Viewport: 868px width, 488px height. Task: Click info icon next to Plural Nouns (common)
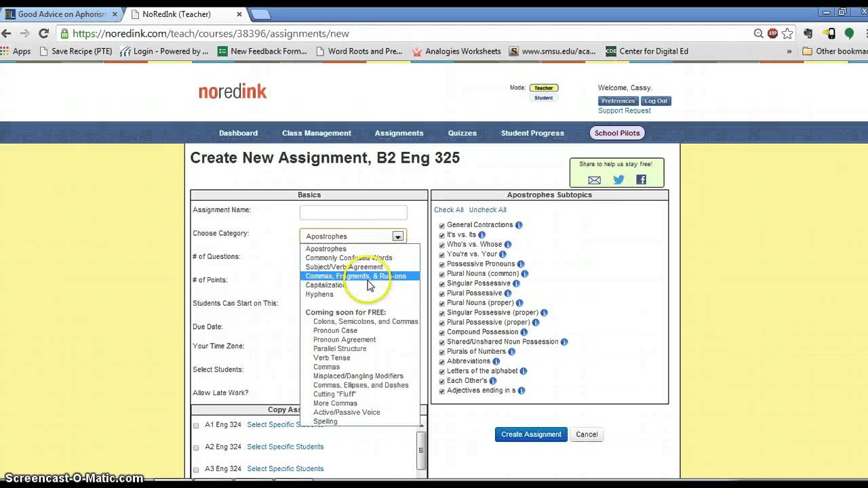[x=525, y=274]
